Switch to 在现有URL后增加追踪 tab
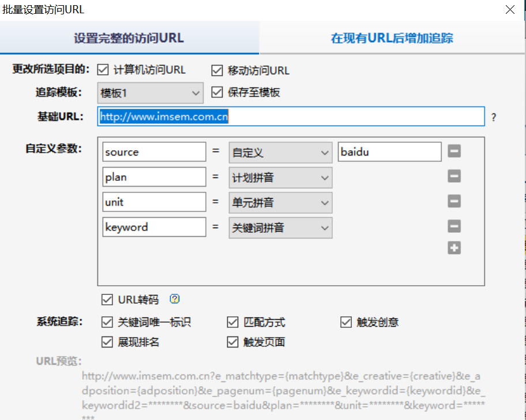Image resolution: width=526 pixels, height=420 pixels. point(392,37)
